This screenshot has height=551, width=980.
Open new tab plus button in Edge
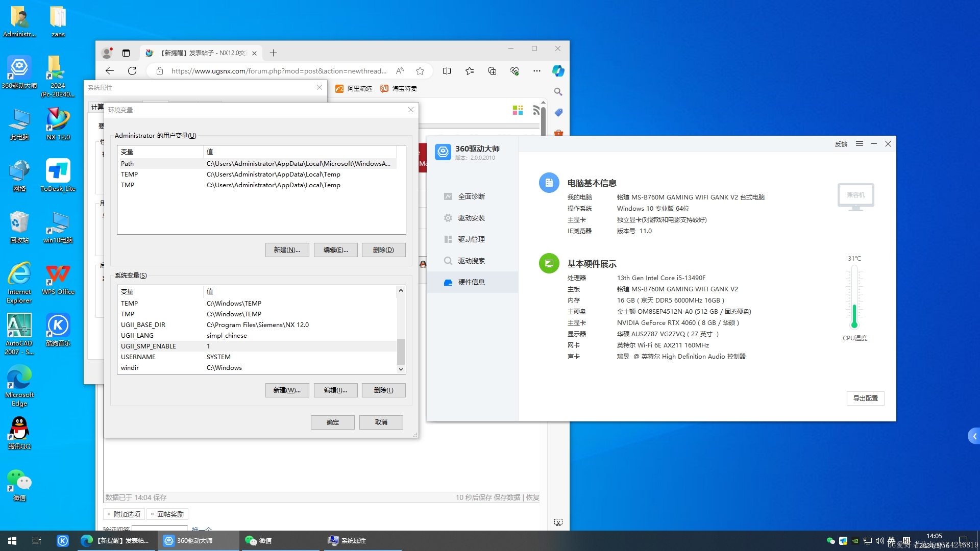point(273,53)
